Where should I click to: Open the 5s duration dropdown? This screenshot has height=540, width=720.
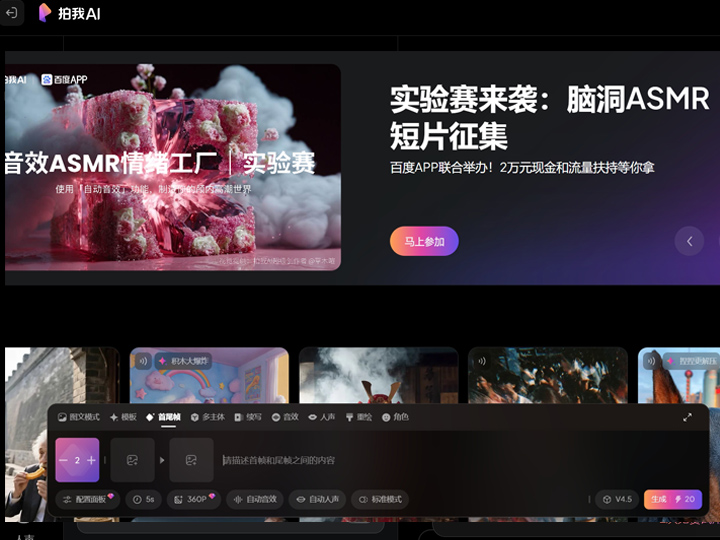(x=143, y=499)
